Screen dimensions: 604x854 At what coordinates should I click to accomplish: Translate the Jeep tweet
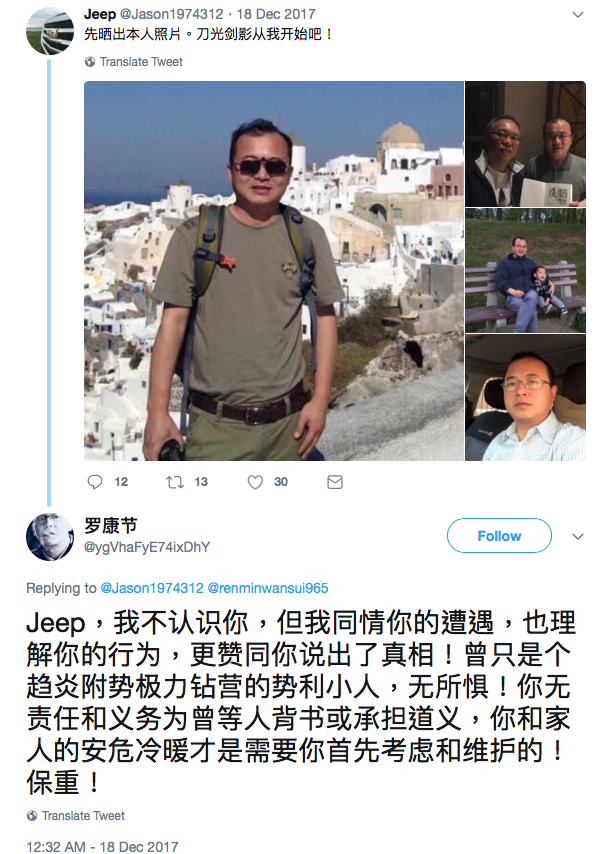tap(141, 62)
